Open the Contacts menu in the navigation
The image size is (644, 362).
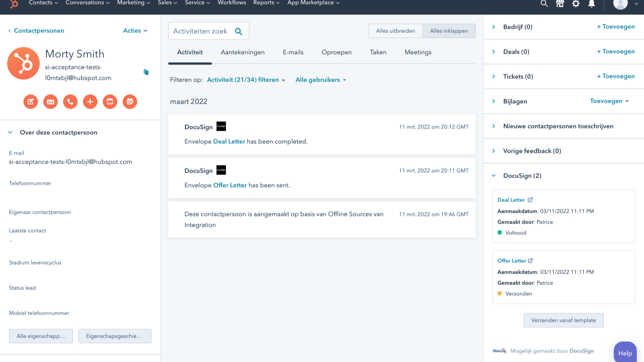[x=43, y=3]
